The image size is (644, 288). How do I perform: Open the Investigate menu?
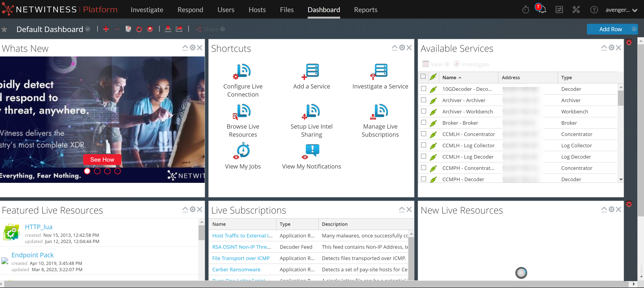(x=147, y=9)
